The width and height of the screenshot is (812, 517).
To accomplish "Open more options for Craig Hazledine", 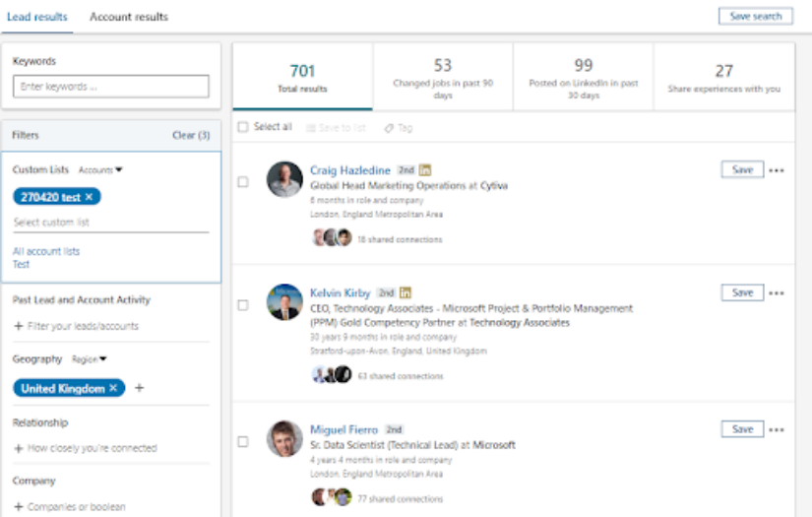I will 777,170.
